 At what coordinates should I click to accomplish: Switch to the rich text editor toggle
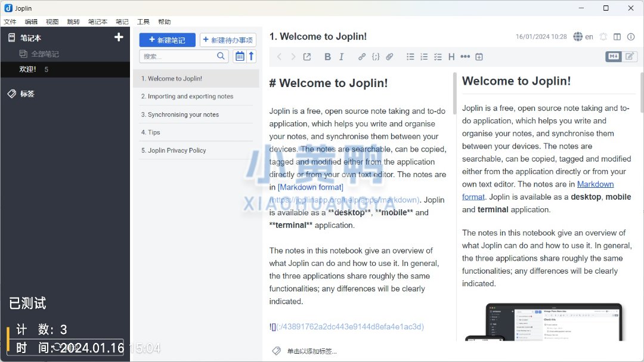coord(630,57)
